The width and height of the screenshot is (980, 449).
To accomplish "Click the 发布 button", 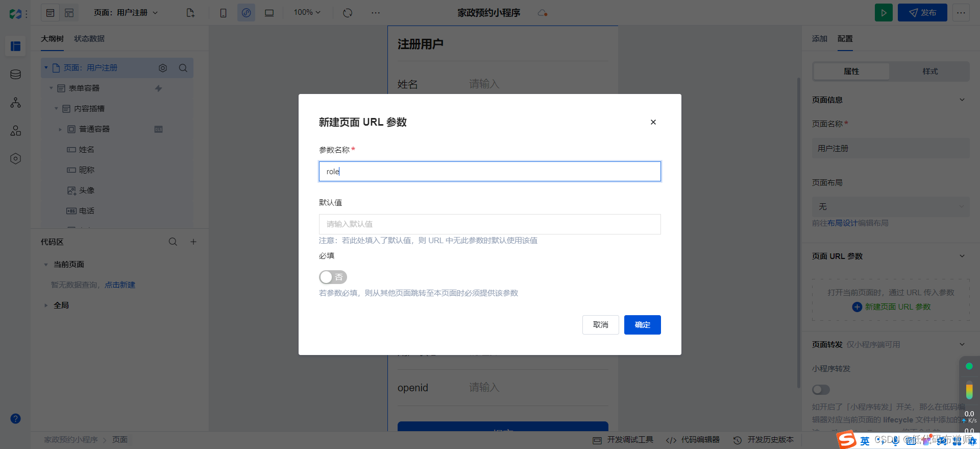I will point(922,13).
